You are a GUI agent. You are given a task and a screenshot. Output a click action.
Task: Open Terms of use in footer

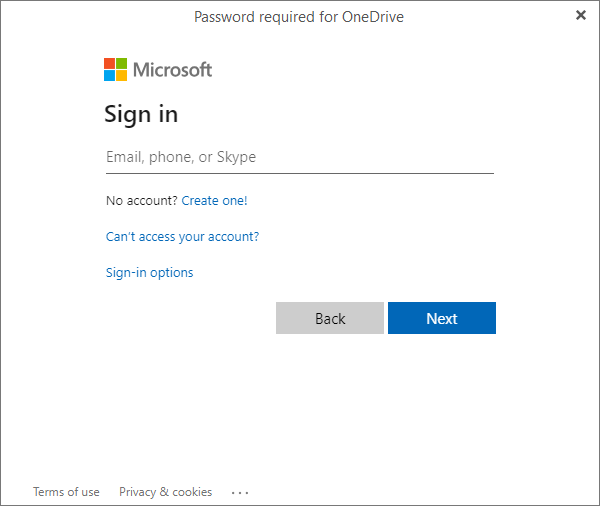pos(66,492)
